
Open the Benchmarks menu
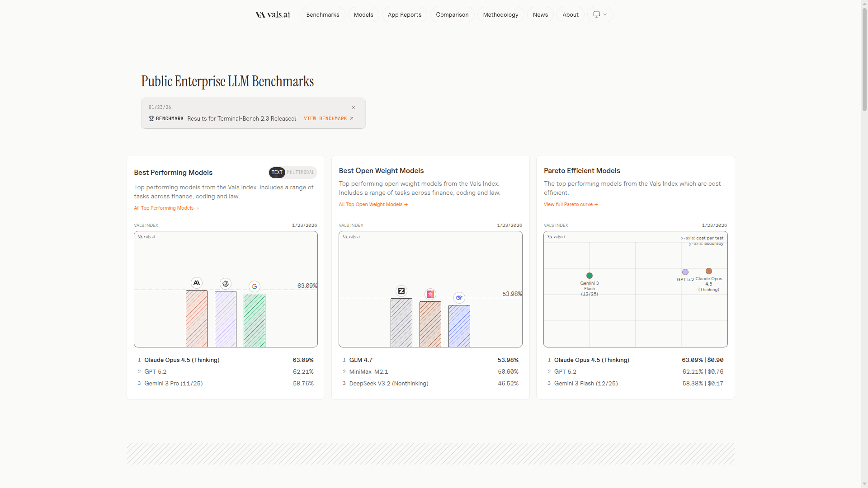(x=323, y=14)
